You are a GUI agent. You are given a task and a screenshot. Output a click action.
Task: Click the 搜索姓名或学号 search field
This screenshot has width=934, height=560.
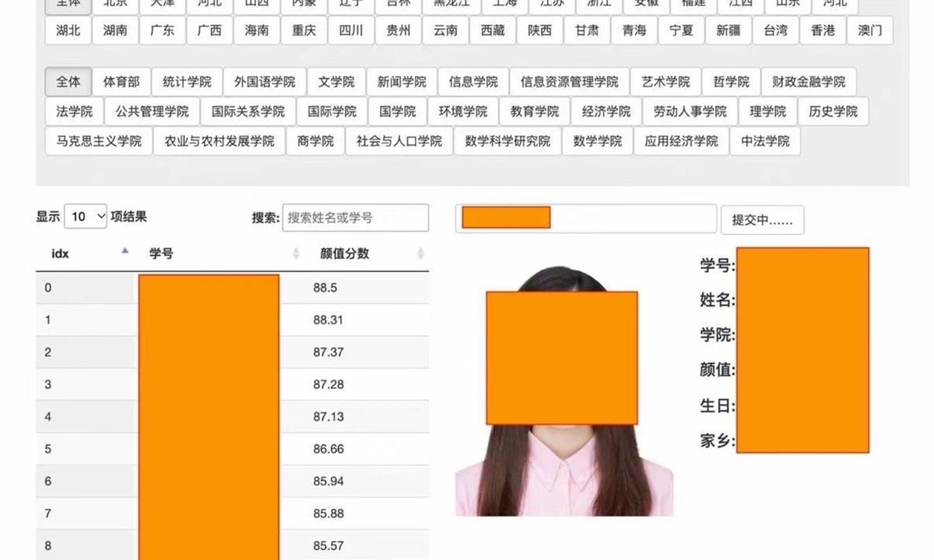point(355,218)
